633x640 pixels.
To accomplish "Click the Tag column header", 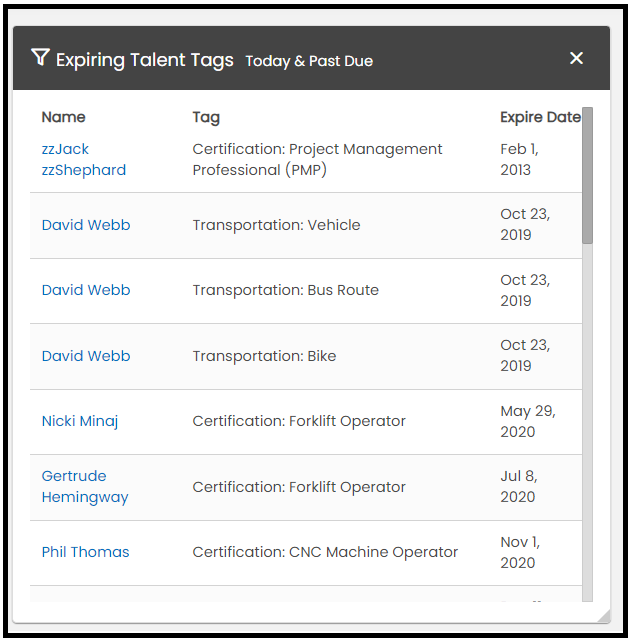I will click(206, 117).
